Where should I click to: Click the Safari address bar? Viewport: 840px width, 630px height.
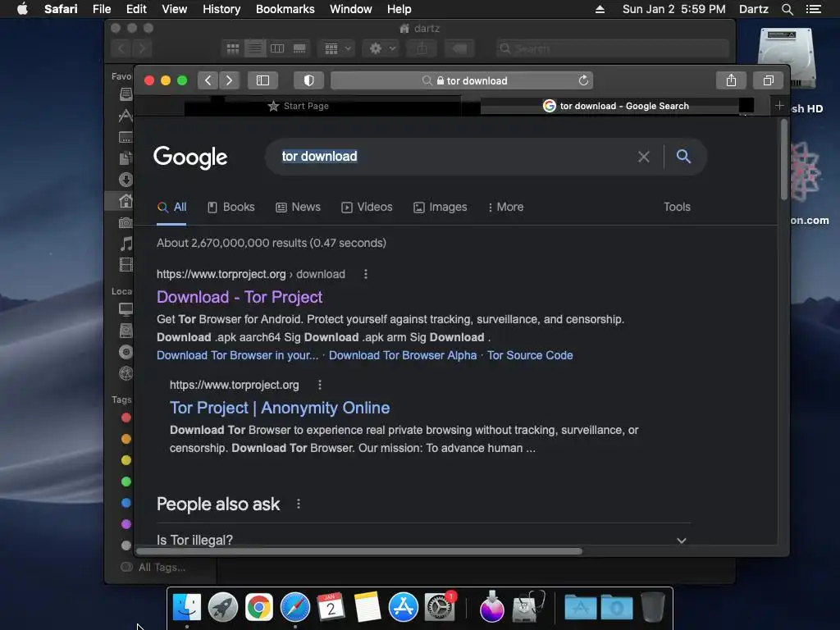462,80
